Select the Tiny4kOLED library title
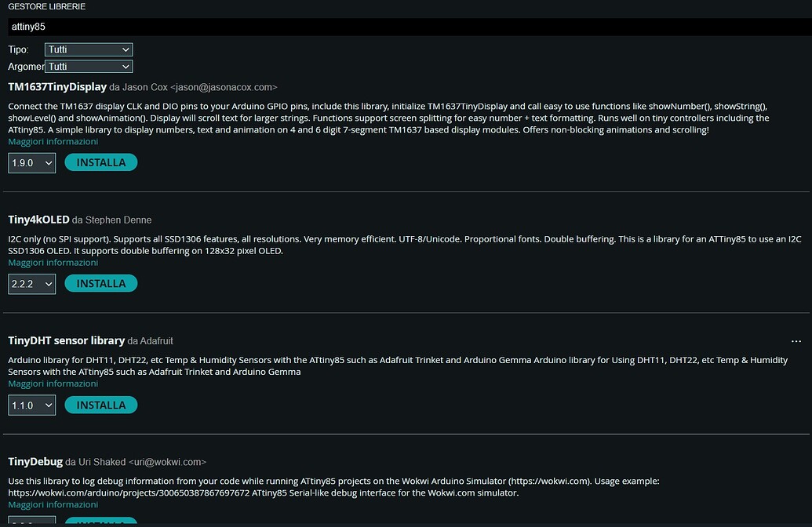The width and height of the screenshot is (812, 527). click(38, 220)
